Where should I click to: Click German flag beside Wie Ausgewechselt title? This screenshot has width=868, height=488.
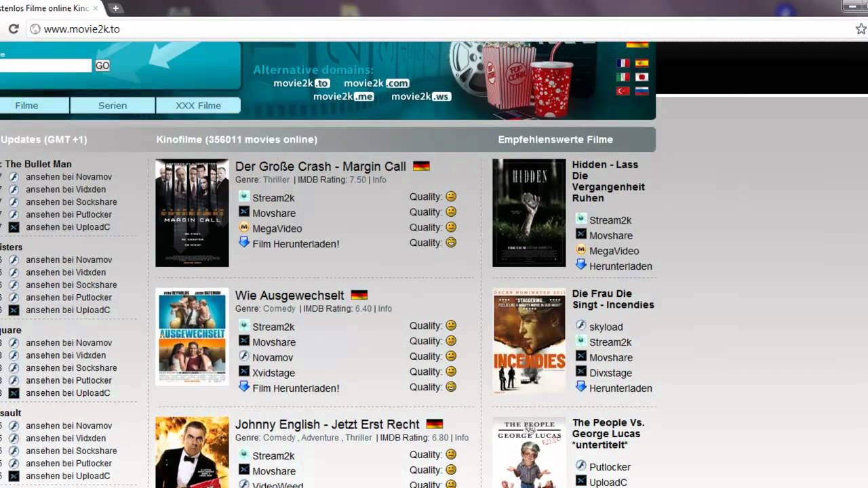[359, 295]
